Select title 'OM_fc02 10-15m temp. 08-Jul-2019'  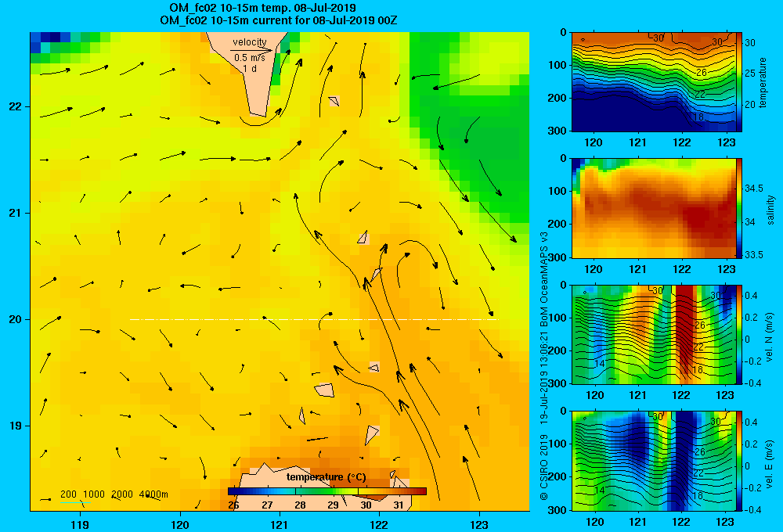(x=262, y=8)
